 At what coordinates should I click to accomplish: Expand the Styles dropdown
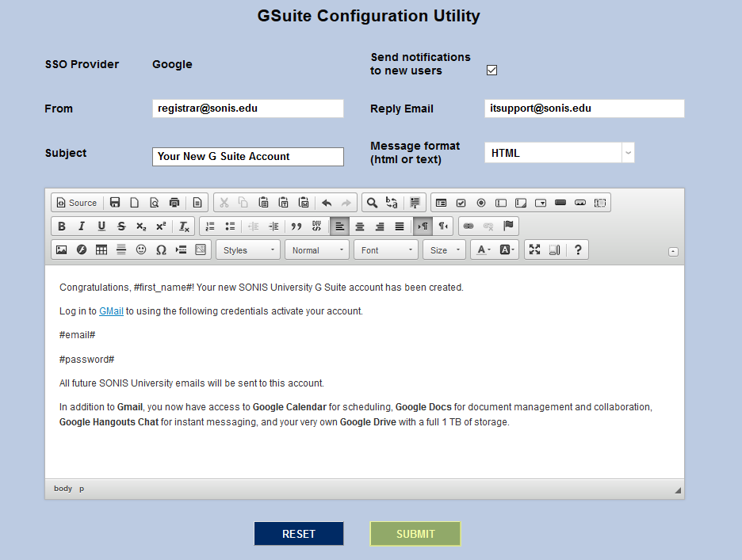click(249, 250)
